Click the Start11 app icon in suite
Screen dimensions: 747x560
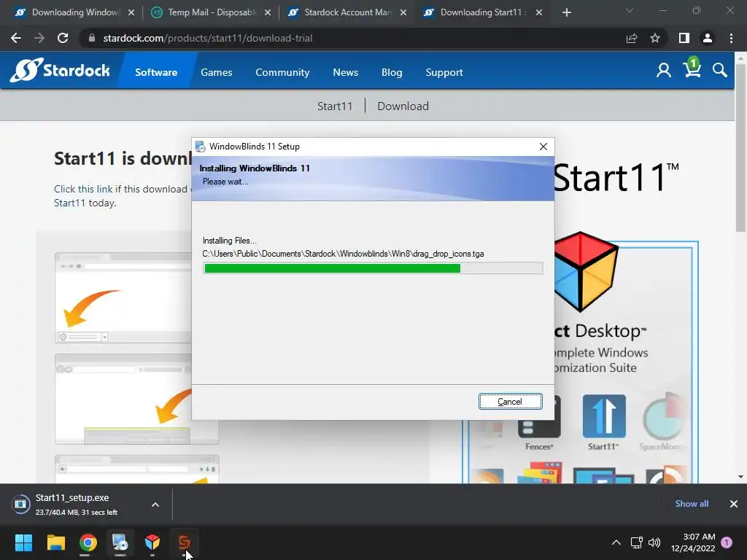603,416
